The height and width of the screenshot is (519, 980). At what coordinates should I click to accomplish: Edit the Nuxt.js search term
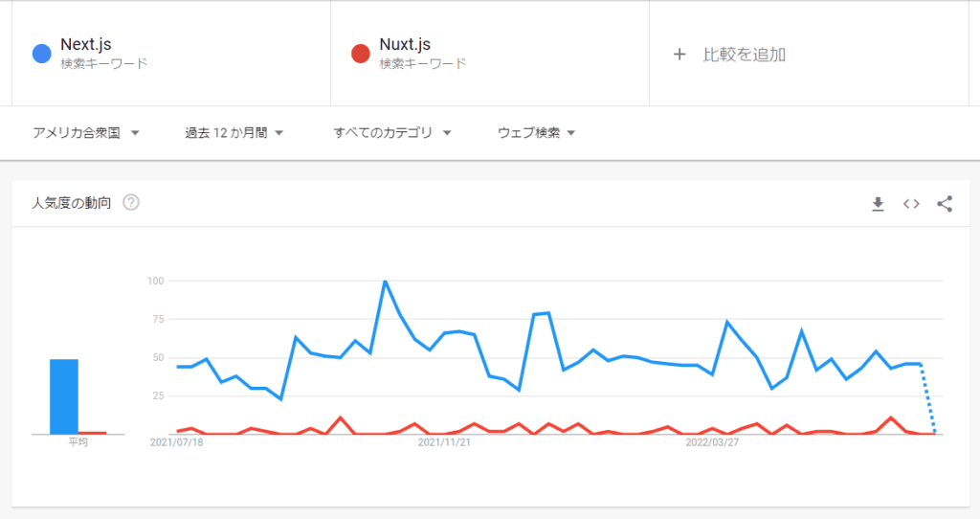(x=405, y=45)
